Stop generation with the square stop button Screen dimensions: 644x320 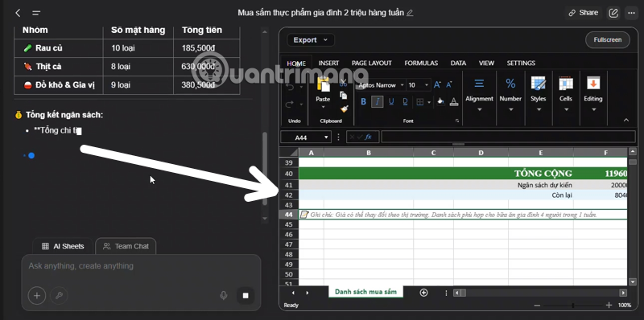click(x=246, y=295)
